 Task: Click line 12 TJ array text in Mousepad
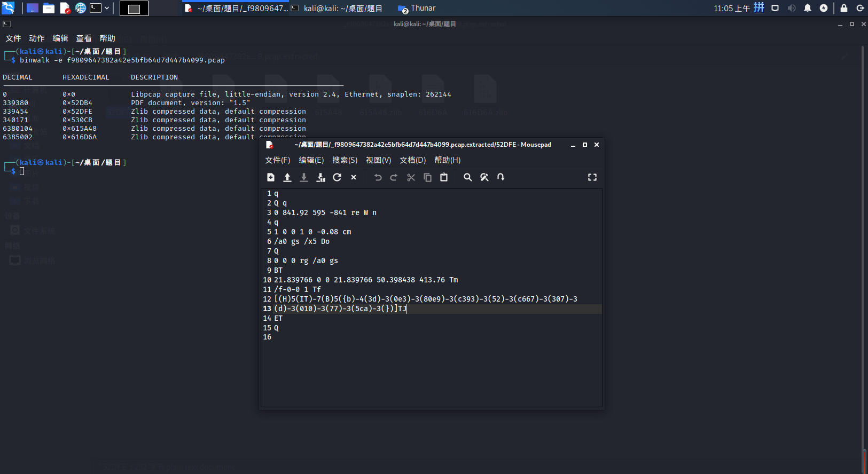tap(426, 299)
